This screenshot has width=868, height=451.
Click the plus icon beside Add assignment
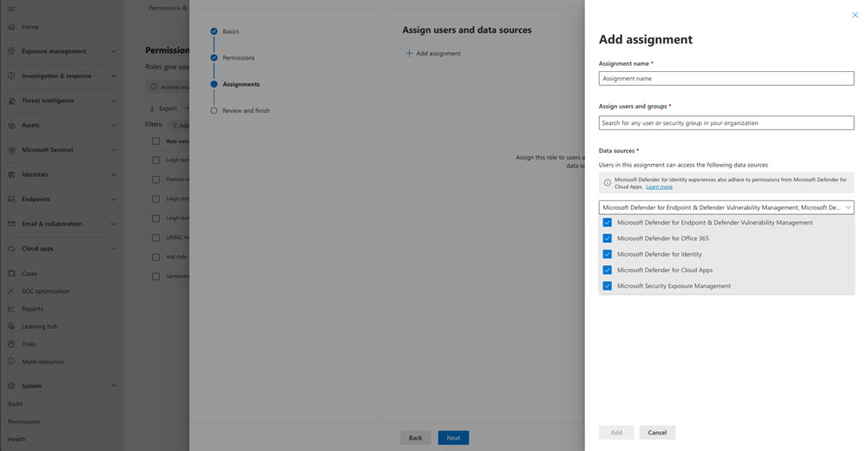coord(409,53)
